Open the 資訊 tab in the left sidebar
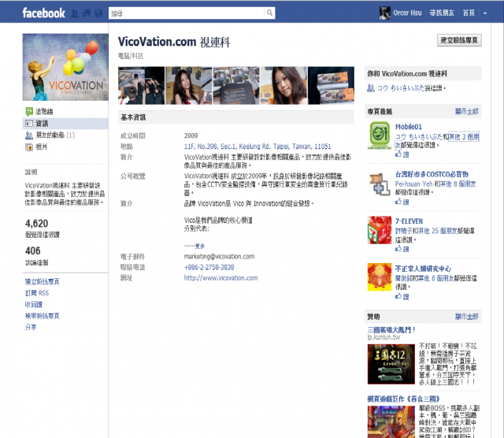504x438 pixels. (65, 124)
